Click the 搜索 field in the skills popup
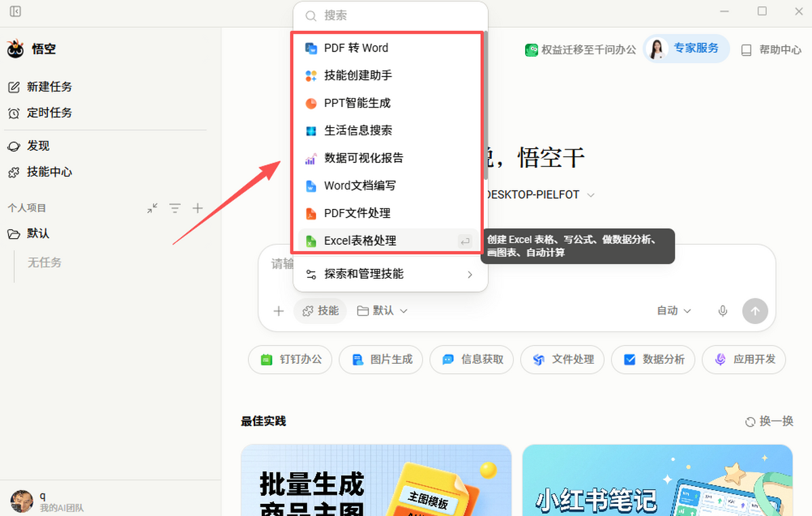This screenshot has height=516, width=812. tap(390, 16)
